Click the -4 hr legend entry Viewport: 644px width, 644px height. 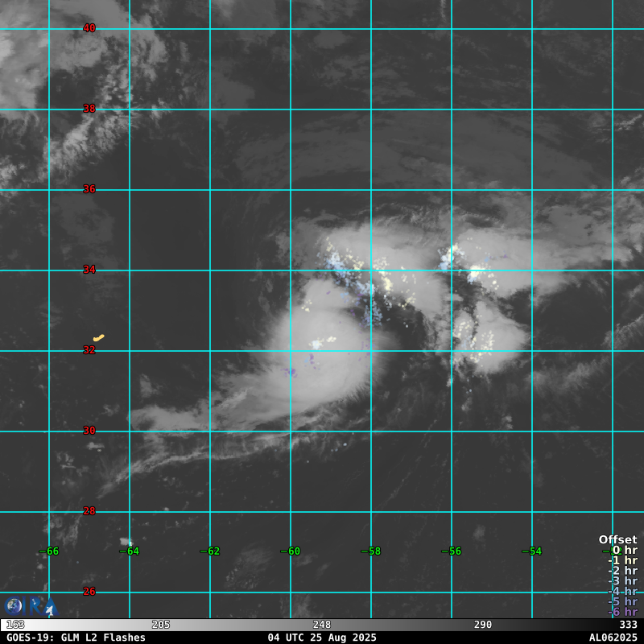pyautogui.click(x=622, y=592)
